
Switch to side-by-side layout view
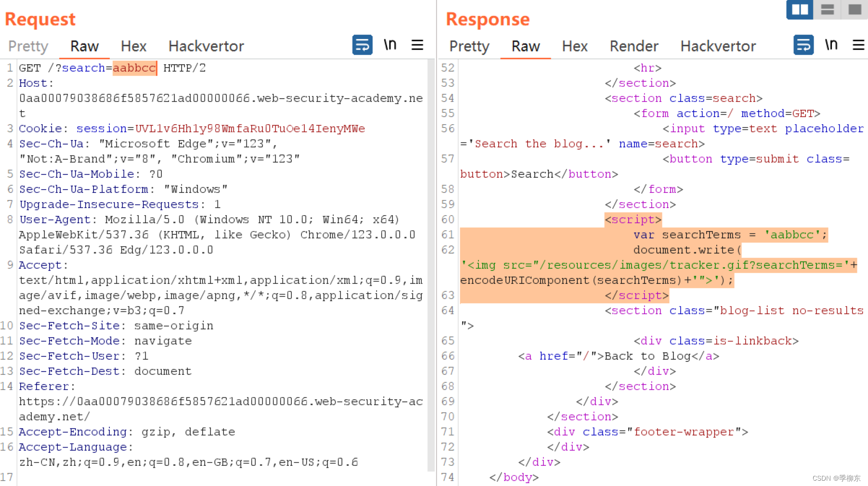tap(800, 10)
